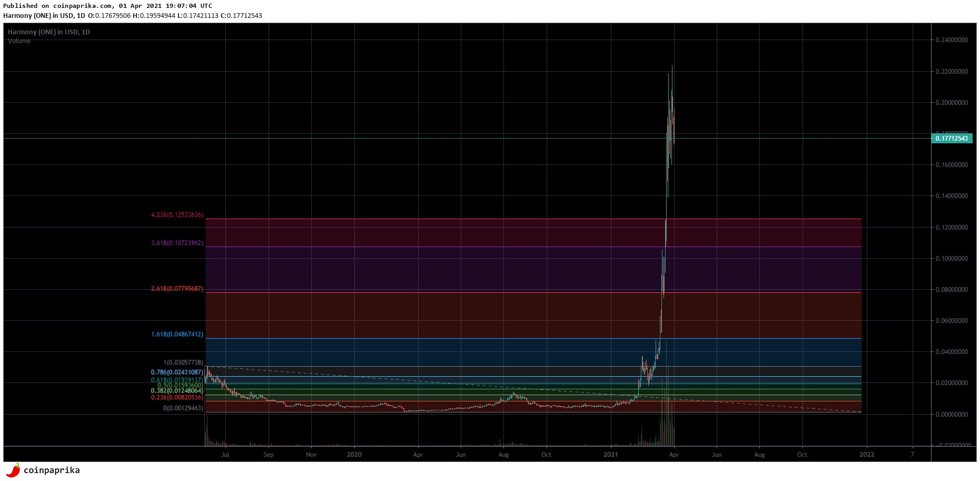Image resolution: width=980 pixels, height=481 pixels.
Task: Click the Nov label on the time axis
Action: [x=312, y=455]
